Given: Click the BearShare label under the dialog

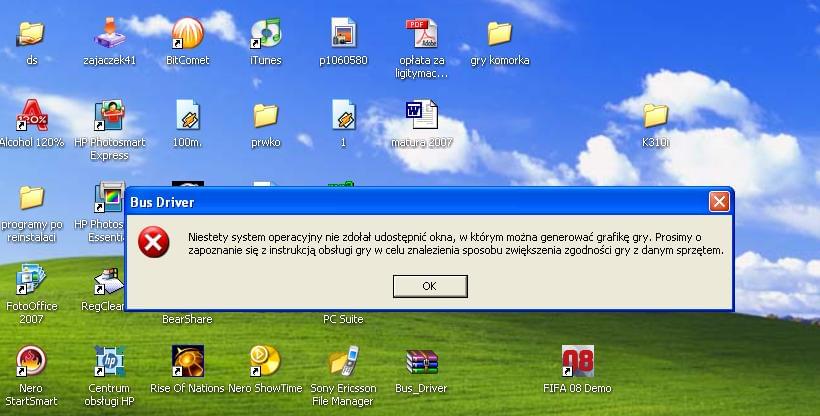Looking at the screenshot, I should pyautogui.click(x=187, y=319).
